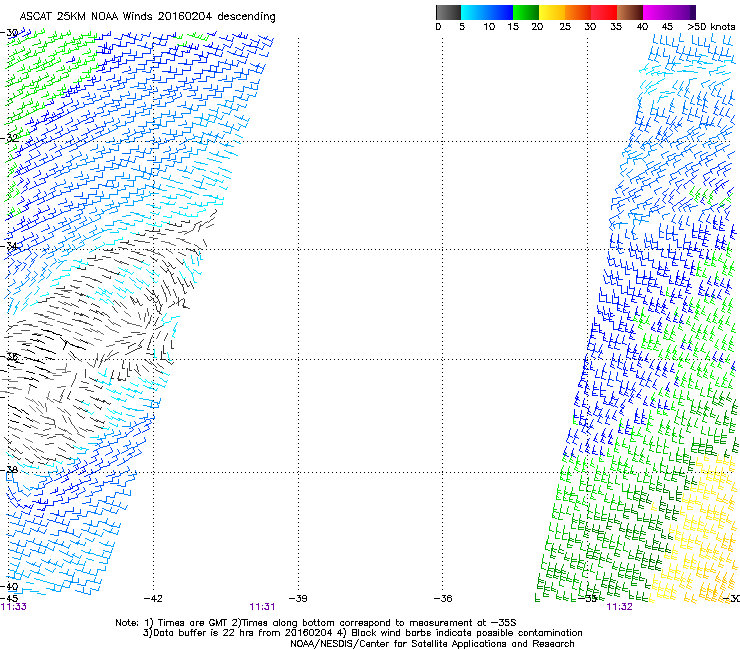Image resolution: width=740 pixels, height=650 pixels.
Task: Click the -32 latitude axis label
Action: [x=9, y=138]
